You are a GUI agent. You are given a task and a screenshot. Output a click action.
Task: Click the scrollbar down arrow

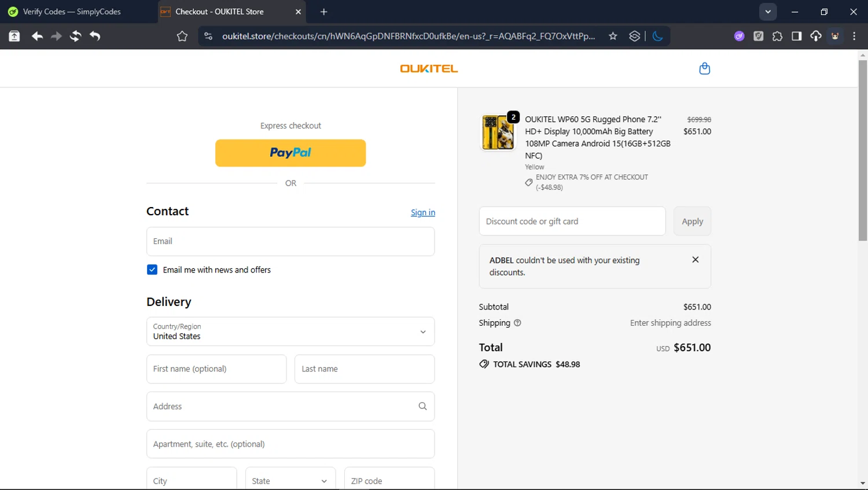coord(863,483)
